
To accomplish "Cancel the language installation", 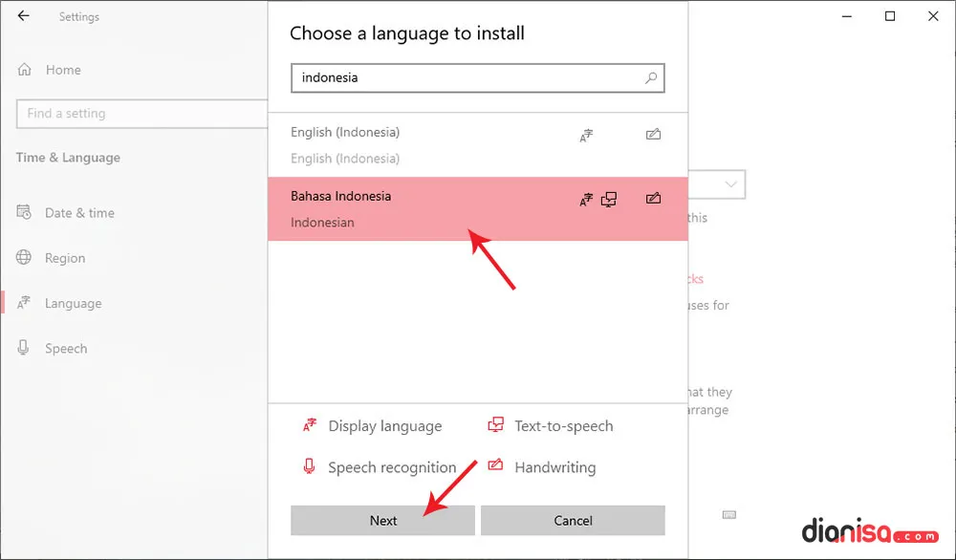I will 573,520.
